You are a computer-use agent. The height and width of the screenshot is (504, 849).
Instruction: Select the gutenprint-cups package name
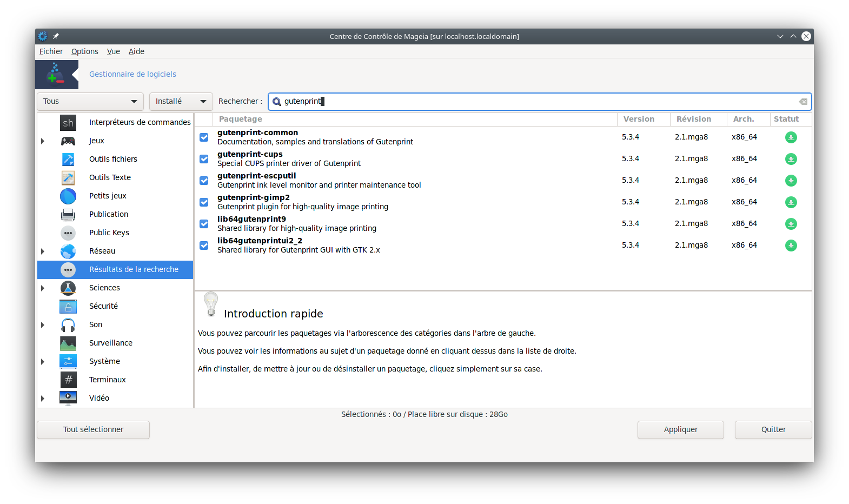point(250,154)
